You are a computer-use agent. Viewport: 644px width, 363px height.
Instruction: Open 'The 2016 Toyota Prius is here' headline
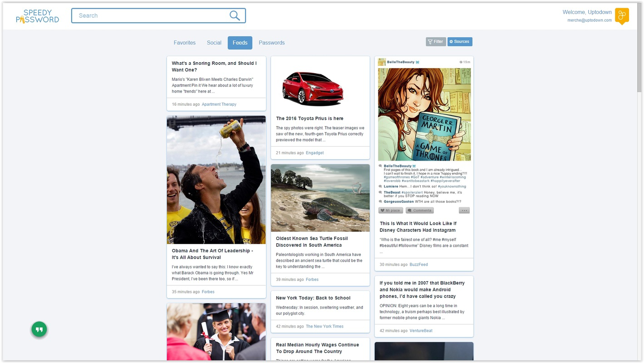[310, 118]
